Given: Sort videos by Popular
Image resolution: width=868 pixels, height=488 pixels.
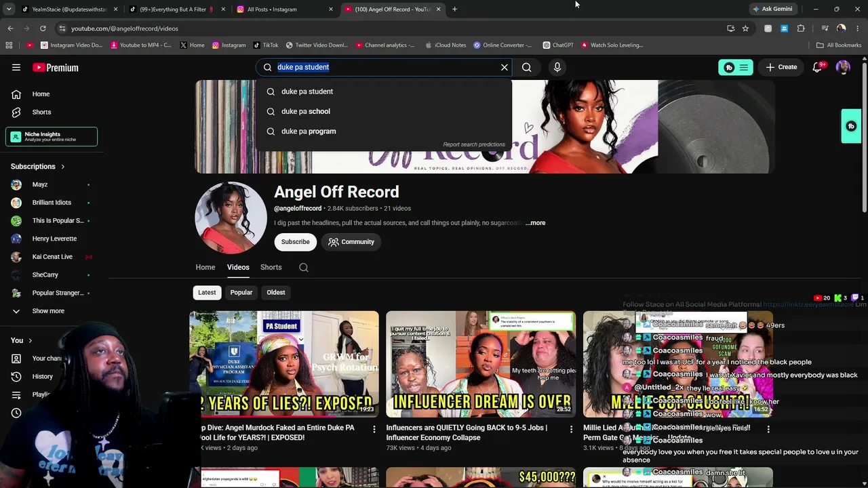Looking at the screenshot, I should click(x=241, y=293).
